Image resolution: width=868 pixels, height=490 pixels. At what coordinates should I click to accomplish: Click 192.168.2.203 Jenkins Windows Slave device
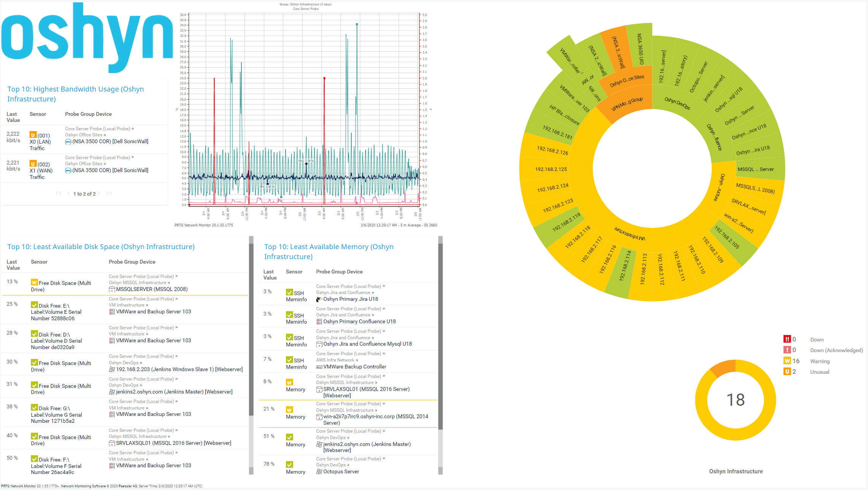(x=179, y=369)
